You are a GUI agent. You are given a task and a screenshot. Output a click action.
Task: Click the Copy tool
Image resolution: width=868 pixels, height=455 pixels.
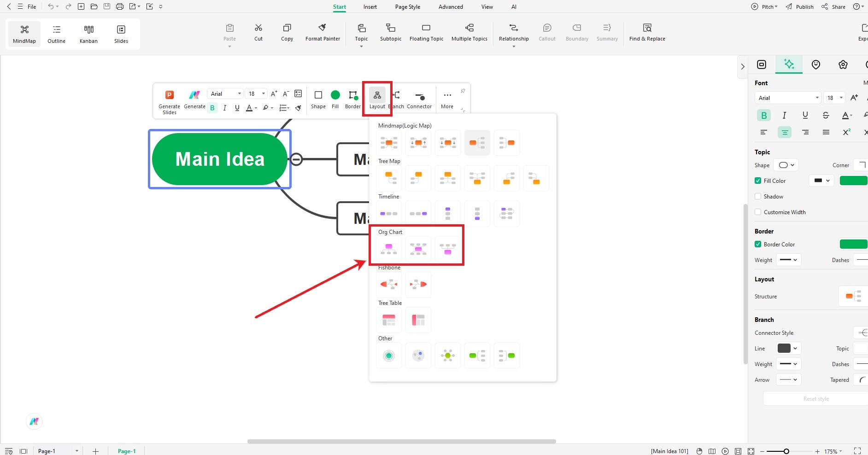point(287,33)
